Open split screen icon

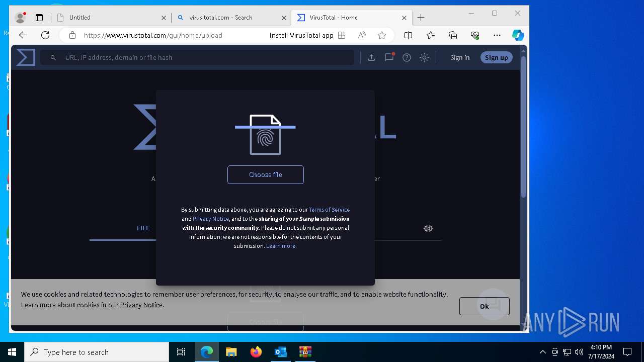coord(408,35)
